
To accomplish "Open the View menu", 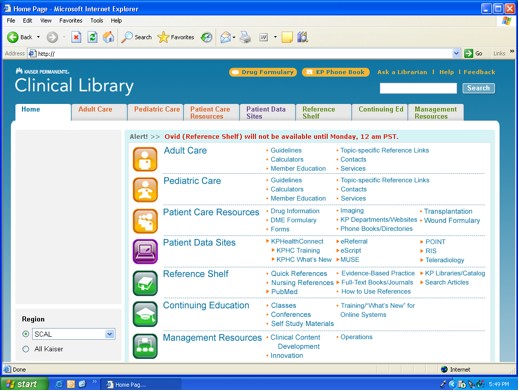I will pos(46,21).
